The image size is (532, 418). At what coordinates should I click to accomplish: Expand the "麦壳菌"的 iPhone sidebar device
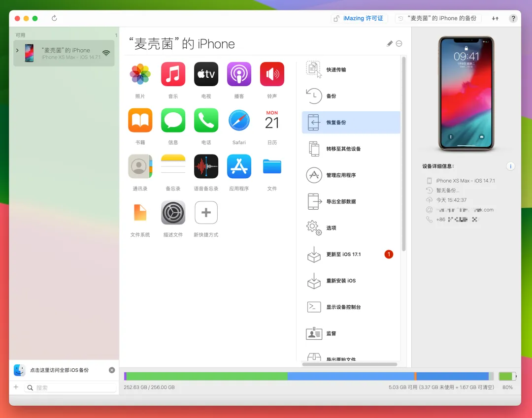tap(17, 50)
